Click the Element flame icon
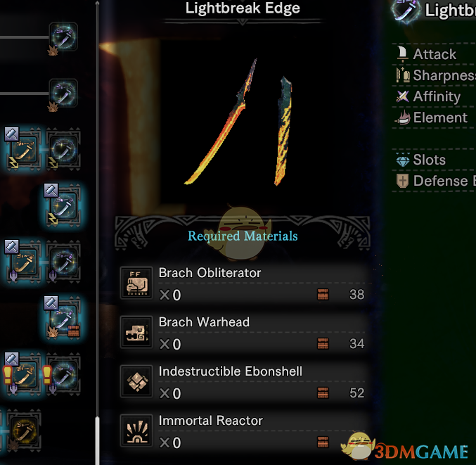The image size is (476, 465). pos(403,117)
